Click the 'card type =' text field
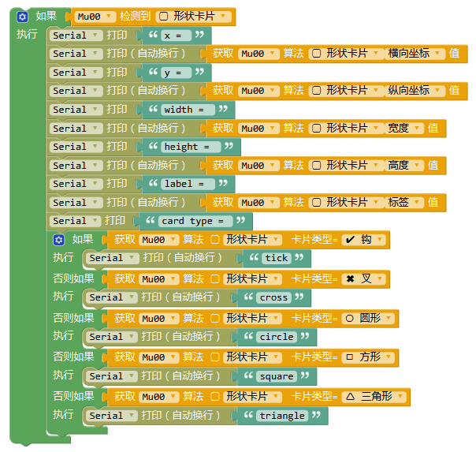476x452 pixels. click(195, 221)
